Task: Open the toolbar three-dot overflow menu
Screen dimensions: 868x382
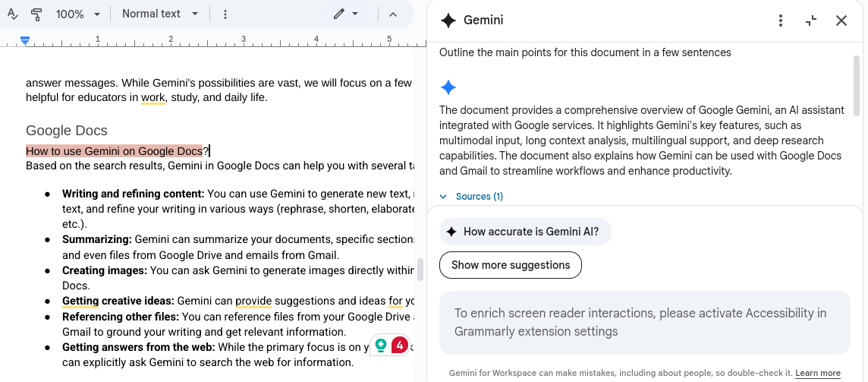Action: [x=225, y=14]
